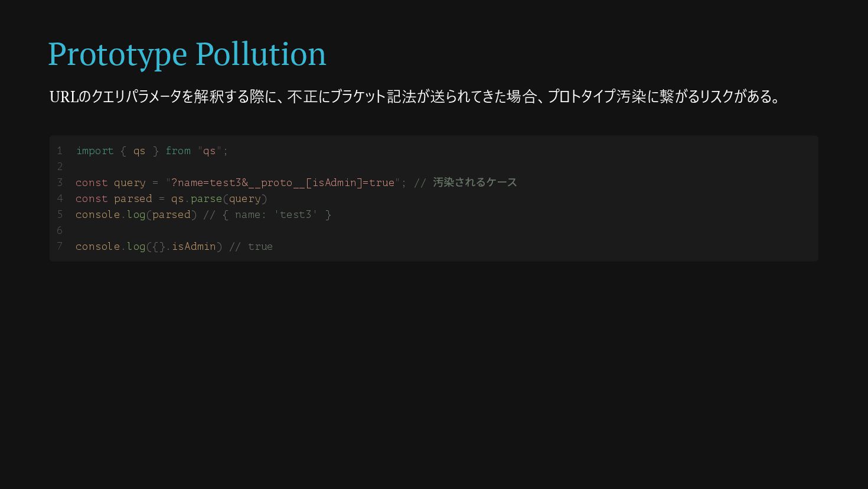Click line number 7 in code block
The height and width of the screenshot is (489, 868).
[60, 246]
